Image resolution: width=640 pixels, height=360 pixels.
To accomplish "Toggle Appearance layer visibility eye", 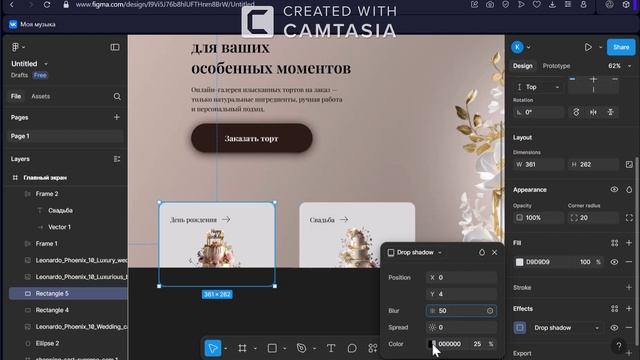I will point(614,190).
